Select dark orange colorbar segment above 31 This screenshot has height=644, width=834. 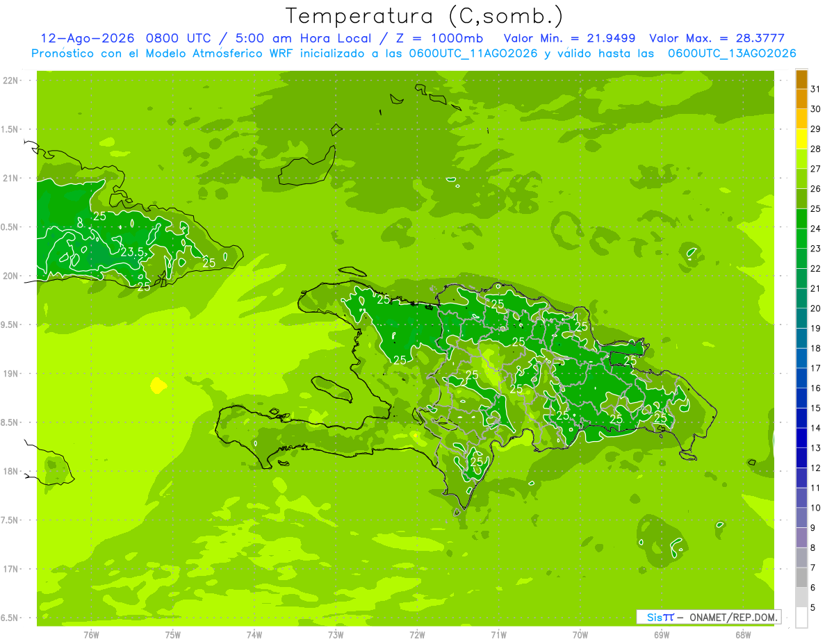pyautogui.click(x=801, y=79)
